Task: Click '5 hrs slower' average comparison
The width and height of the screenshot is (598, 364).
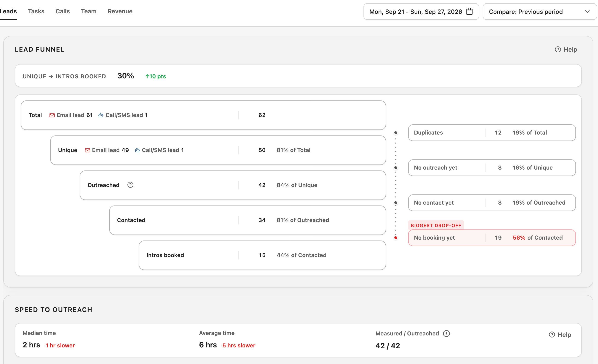Action: point(239,346)
